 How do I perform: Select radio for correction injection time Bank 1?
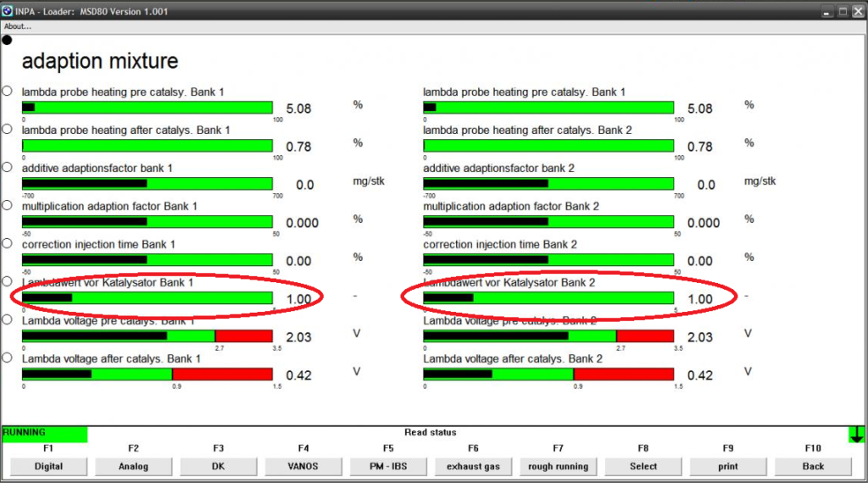(7, 243)
